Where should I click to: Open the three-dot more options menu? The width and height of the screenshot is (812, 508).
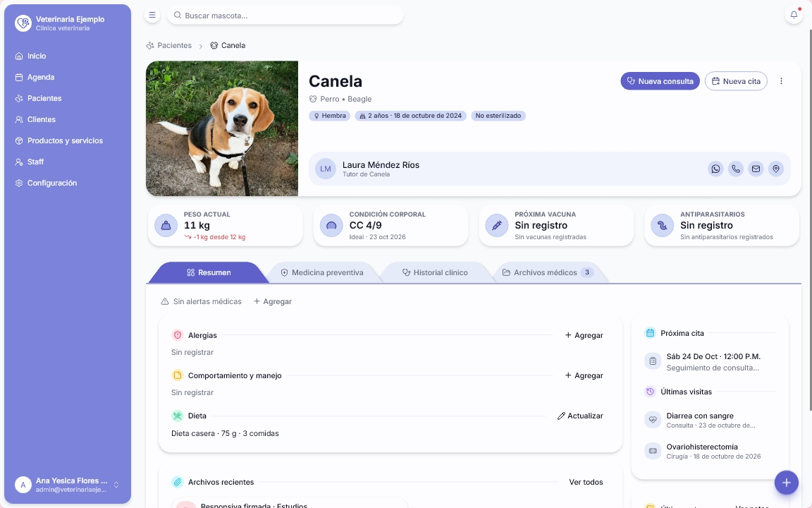pyautogui.click(x=781, y=81)
